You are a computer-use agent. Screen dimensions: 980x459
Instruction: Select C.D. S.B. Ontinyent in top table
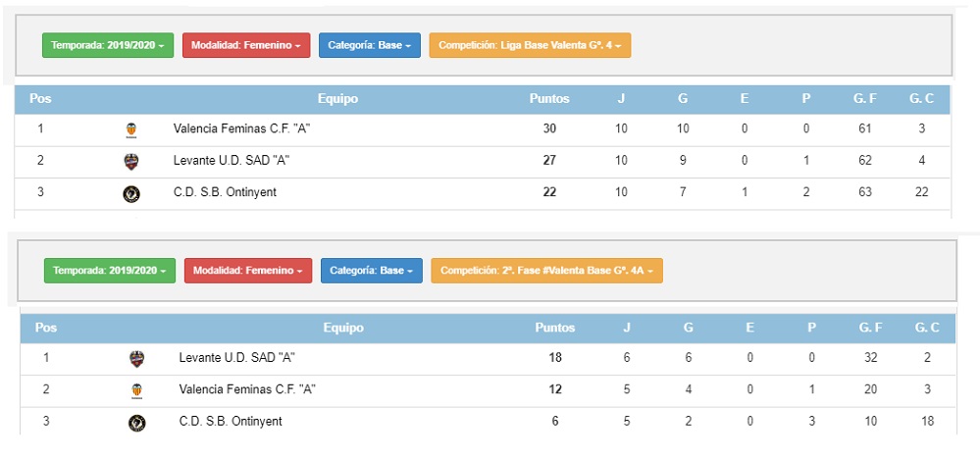click(x=225, y=192)
